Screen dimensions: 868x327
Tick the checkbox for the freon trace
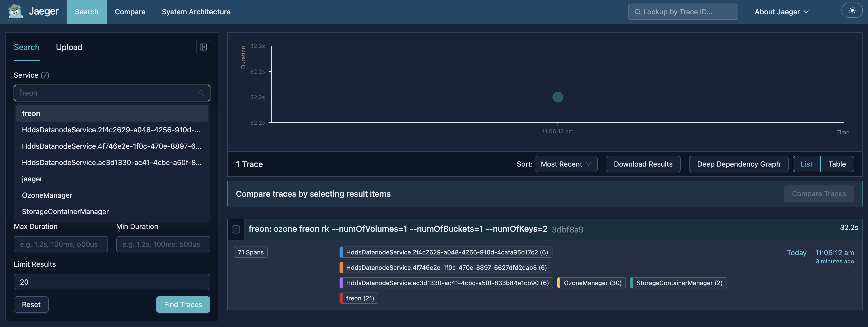click(236, 230)
